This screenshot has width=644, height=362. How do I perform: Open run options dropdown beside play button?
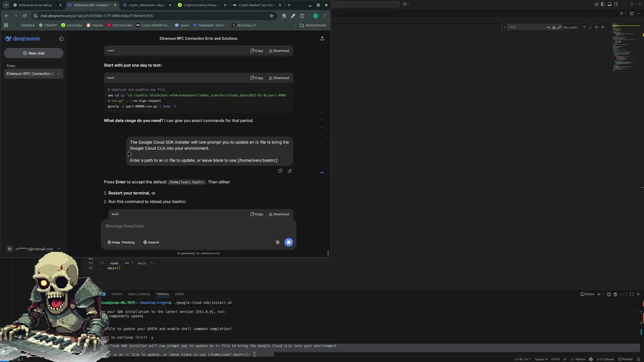tap(626, 14)
